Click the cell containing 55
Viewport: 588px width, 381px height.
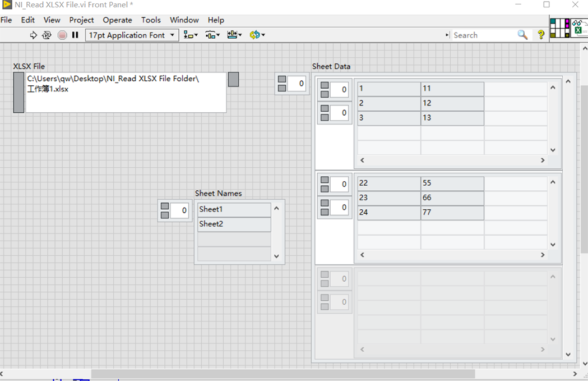pyautogui.click(x=452, y=183)
